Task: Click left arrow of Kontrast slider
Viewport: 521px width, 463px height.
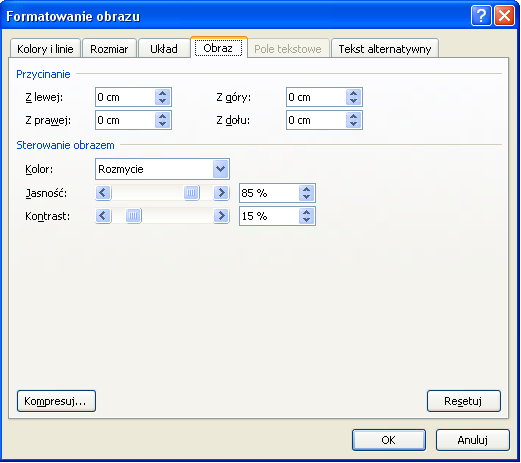Action: pos(103,216)
